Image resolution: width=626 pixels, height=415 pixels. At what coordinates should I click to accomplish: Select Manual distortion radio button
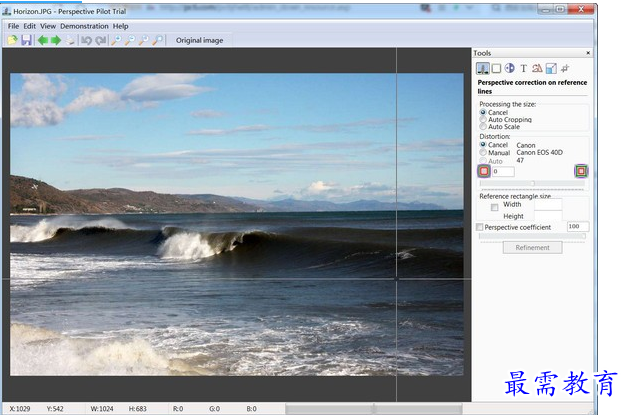483,153
